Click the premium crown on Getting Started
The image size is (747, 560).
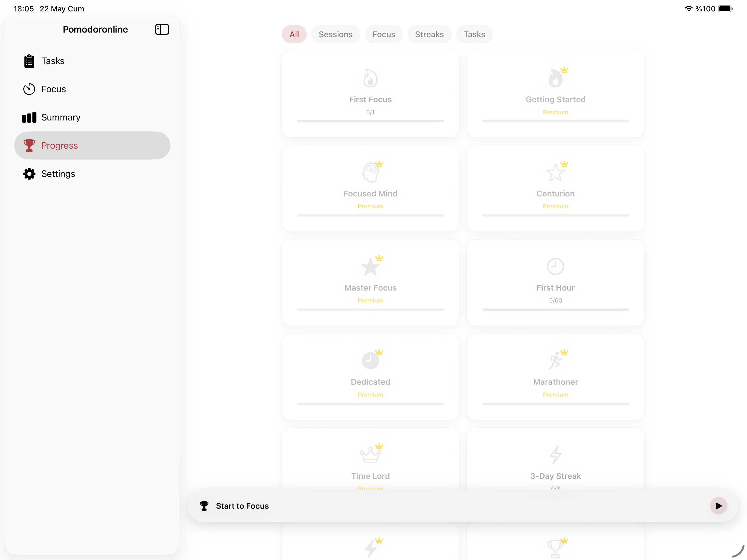[564, 70]
